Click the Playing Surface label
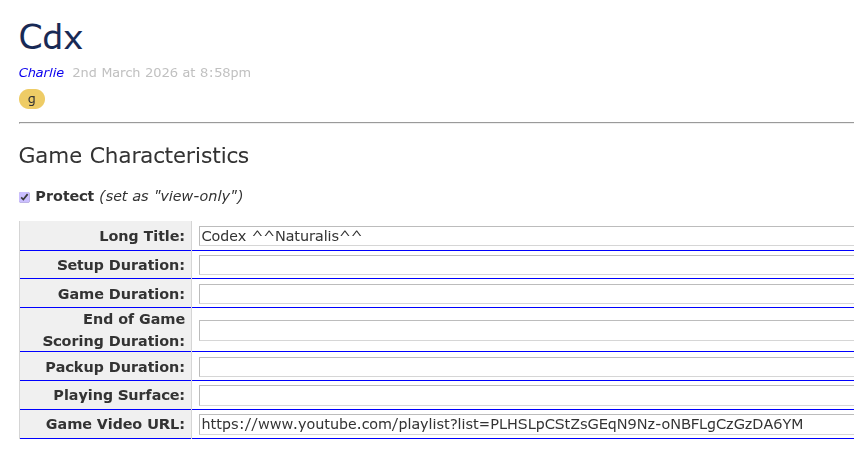This screenshot has height=466, width=854. tap(119, 395)
